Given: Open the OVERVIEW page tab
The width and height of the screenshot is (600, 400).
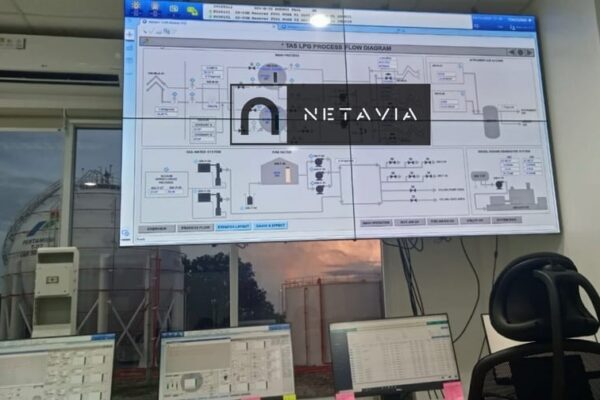Looking at the screenshot, I should tap(157, 228).
